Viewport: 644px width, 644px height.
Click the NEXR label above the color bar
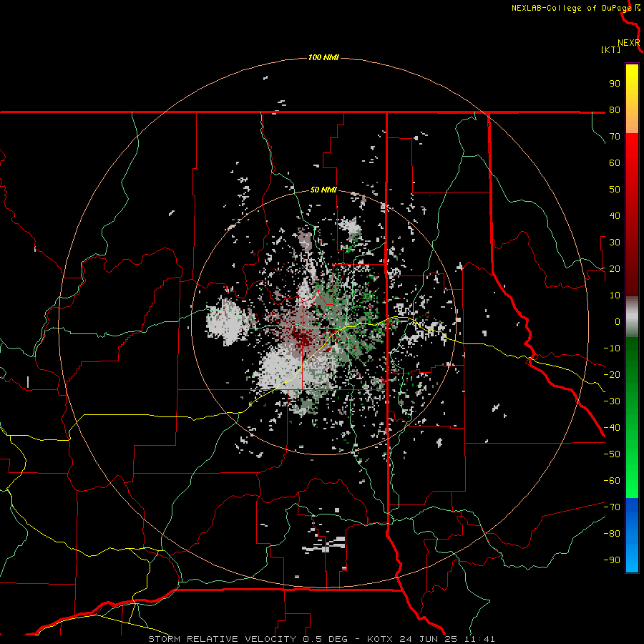629,43
